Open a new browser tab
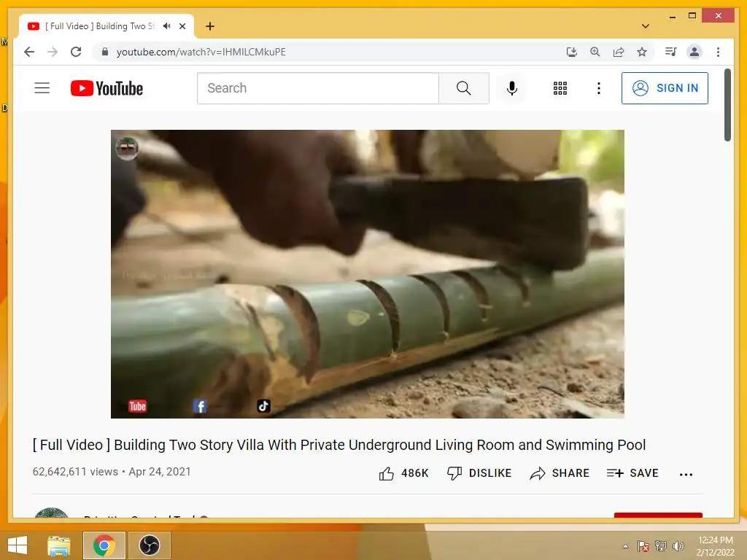 tap(210, 26)
